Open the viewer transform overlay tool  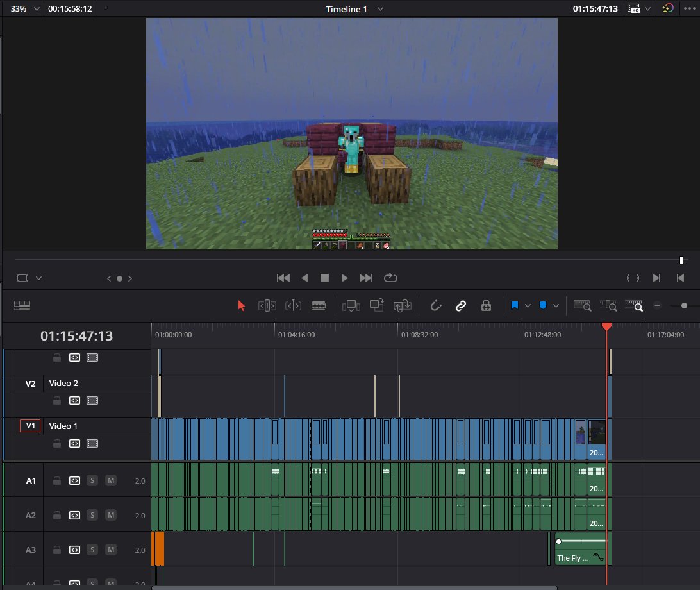(x=22, y=278)
